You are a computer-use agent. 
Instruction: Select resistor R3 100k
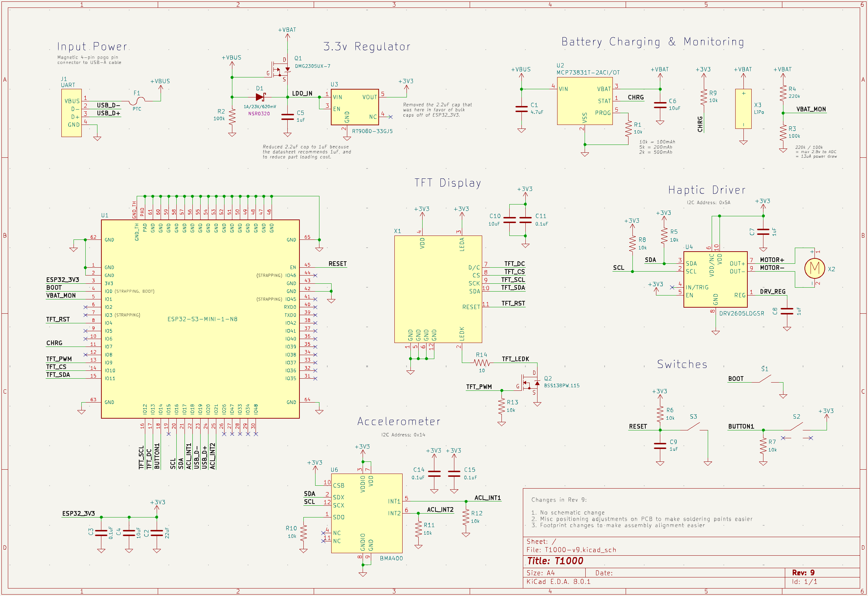point(783,132)
